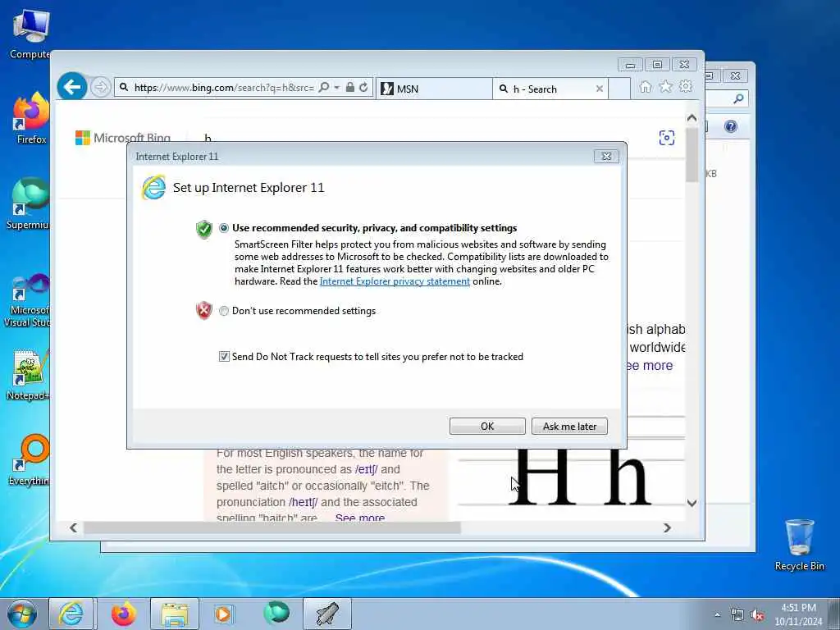Click Bing visual search camera icon

[666, 138]
